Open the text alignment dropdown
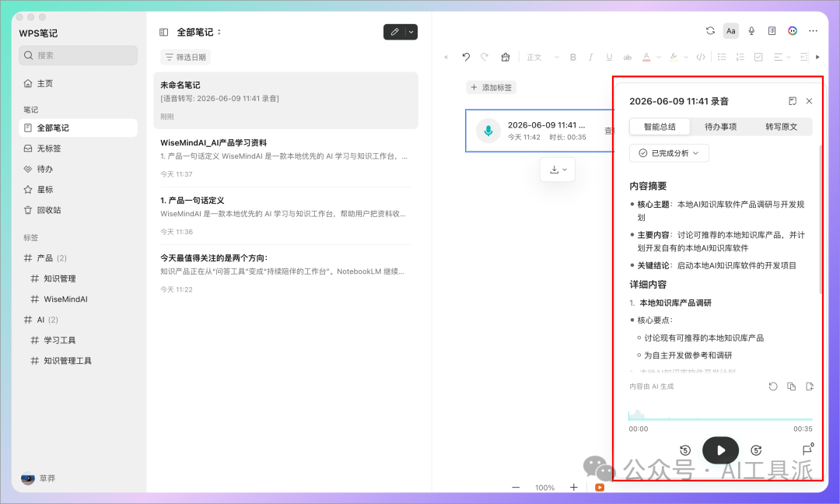This screenshot has height=504, width=840. click(782, 57)
